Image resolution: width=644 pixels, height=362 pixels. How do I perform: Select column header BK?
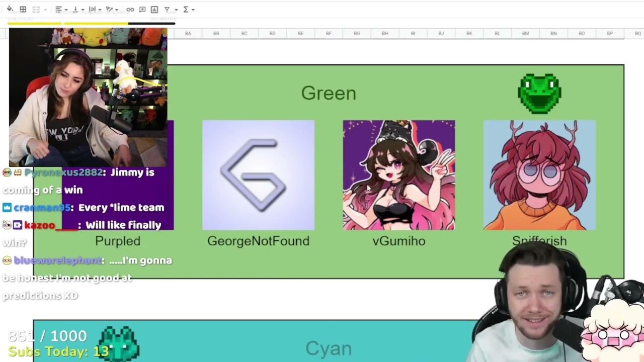pyautogui.click(x=469, y=34)
